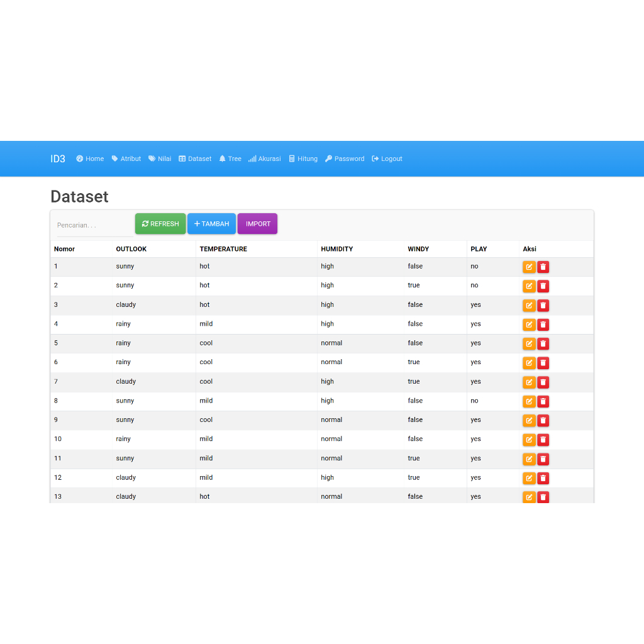The image size is (644, 644).
Task: Click edit icon for row 2
Action: click(x=529, y=286)
